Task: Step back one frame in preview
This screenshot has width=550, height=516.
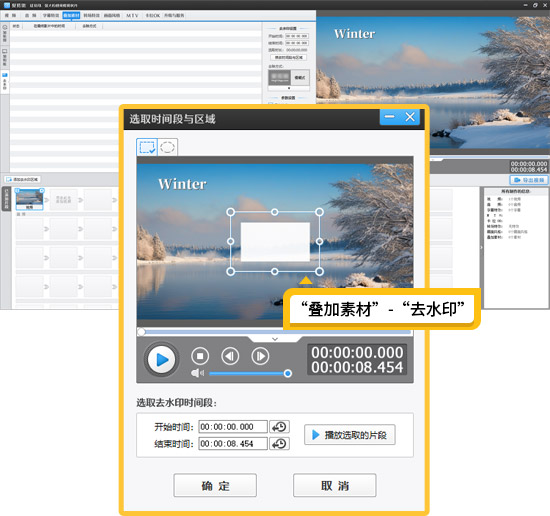Action: click(x=230, y=356)
